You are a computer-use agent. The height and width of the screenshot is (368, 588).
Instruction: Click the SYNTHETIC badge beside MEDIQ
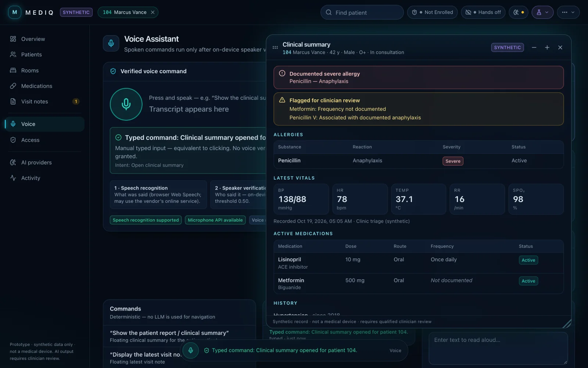click(x=76, y=12)
